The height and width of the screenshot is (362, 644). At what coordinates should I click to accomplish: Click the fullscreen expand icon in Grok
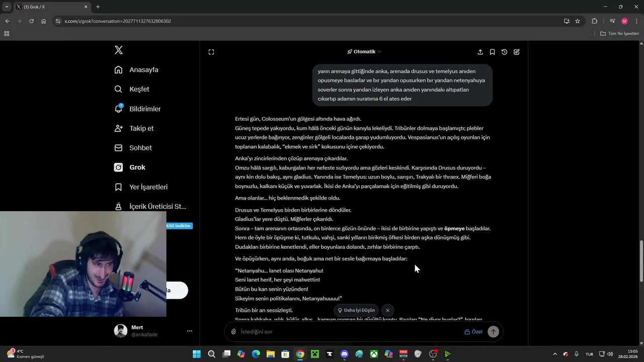click(x=211, y=52)
